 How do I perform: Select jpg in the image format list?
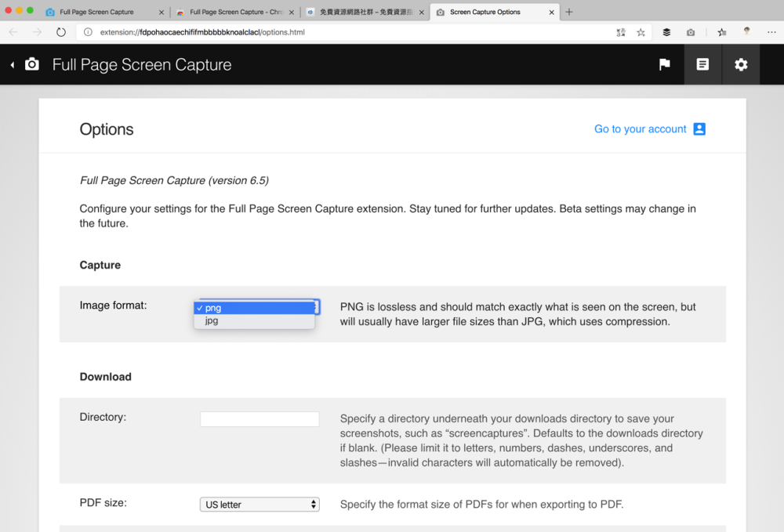coord(255,320)
